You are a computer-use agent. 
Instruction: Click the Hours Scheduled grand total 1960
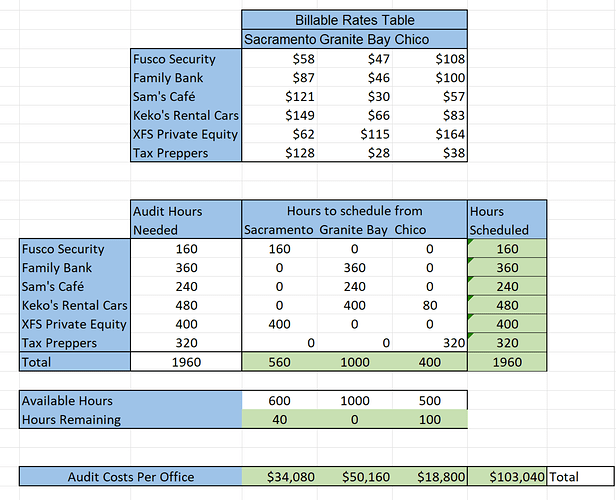tap(507, 362)
